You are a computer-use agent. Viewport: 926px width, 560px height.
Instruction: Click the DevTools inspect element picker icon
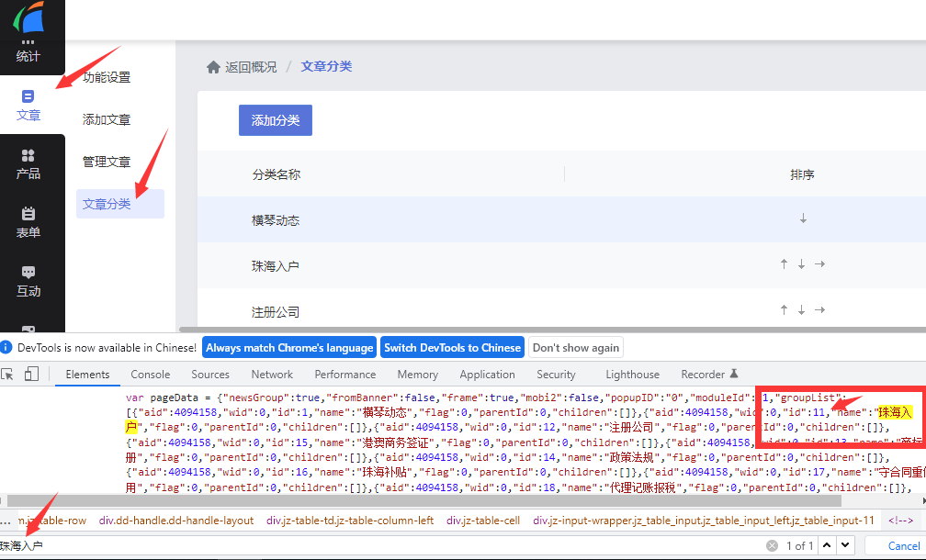point(8,374)
